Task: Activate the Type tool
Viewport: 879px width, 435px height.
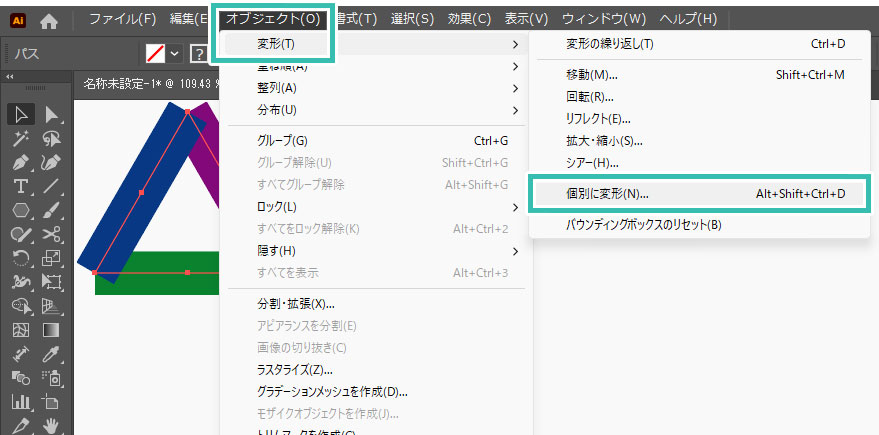Action: (x=20, y=186)
